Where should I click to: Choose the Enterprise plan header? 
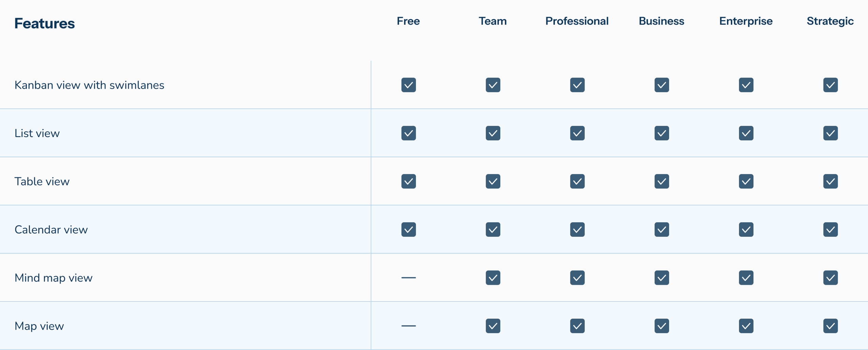click(x=746, y=21)
